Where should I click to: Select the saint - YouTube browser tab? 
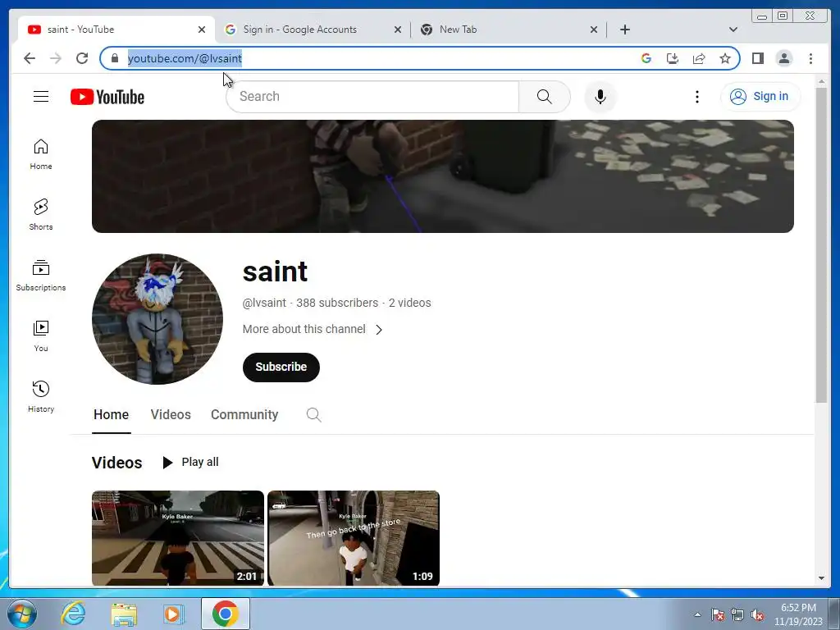[116, 30]
